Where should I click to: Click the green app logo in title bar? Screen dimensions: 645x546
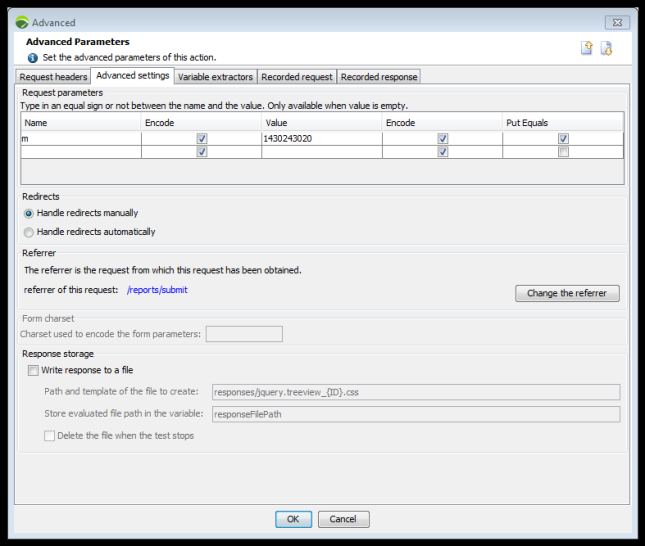pos(22,22)
